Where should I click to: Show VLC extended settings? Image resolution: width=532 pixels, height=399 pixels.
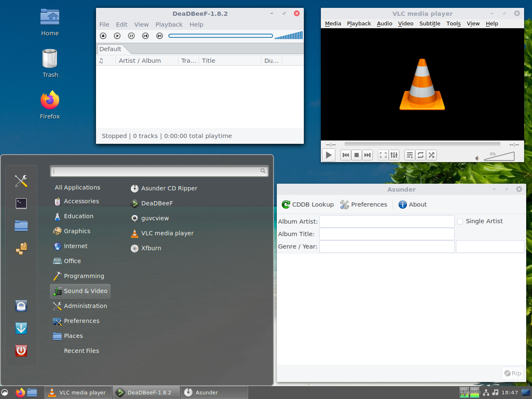click(x=394, y=155)
